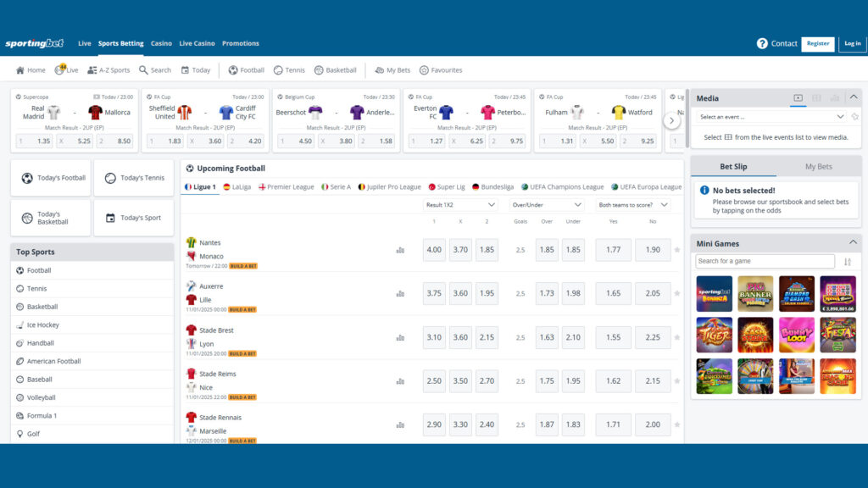
Task: Favourite the Nantes vs Monaco match star
Action: tap(677, 250)
